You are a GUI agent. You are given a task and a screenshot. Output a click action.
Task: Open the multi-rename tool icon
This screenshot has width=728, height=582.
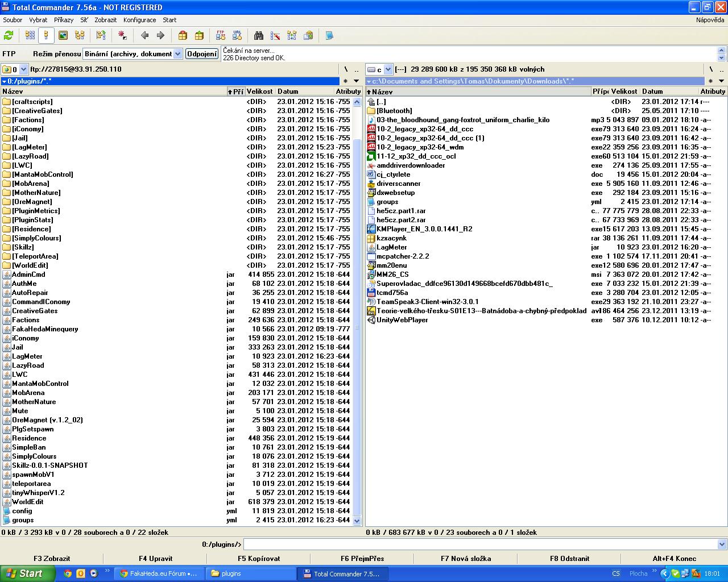click(275, 35)
